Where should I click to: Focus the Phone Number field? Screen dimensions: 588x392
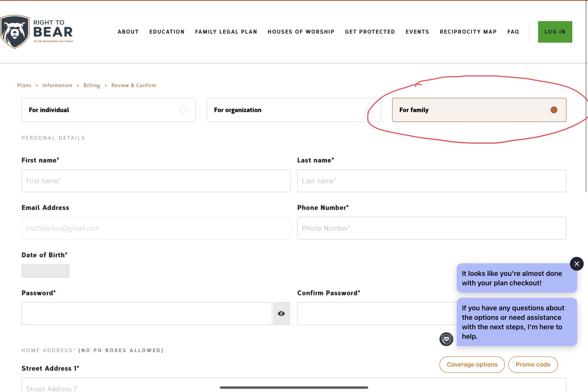[x=431, y=228]
